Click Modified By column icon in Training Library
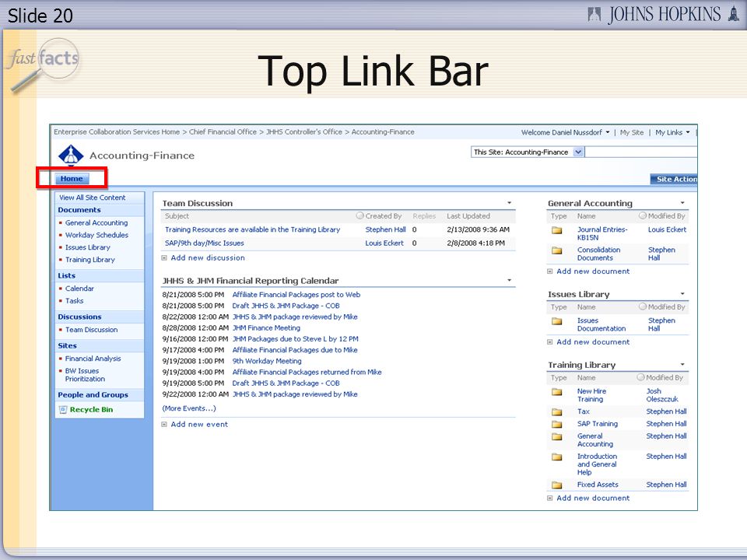747x560 pixels. coord(640,377)
